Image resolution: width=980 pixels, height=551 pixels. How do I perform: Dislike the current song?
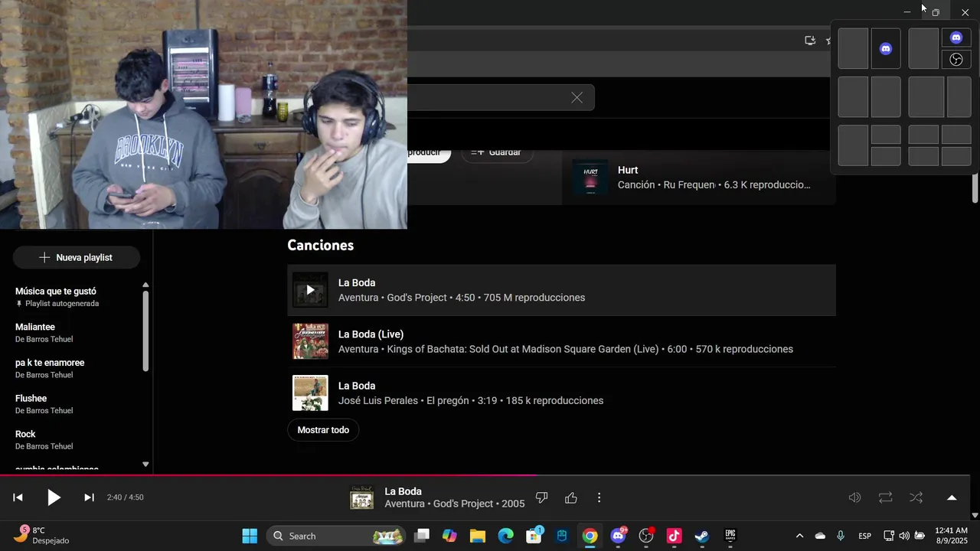coord(542,497)
